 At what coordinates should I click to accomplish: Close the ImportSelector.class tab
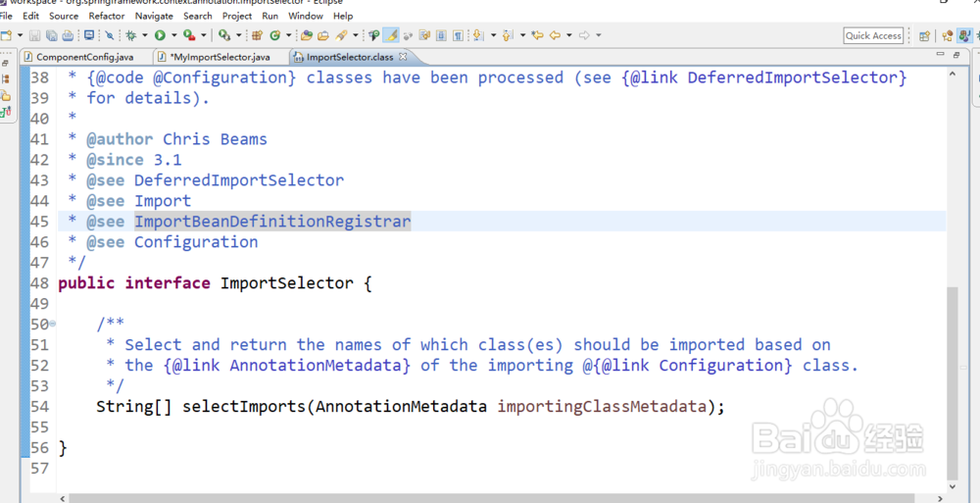click(403, 56)
